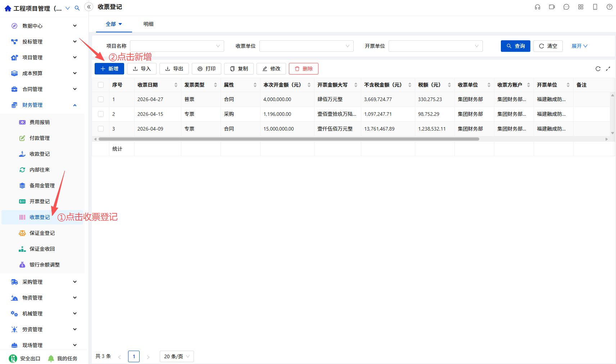
Task: Click the 成本预算 menu icon
Action: pos(14,73)
